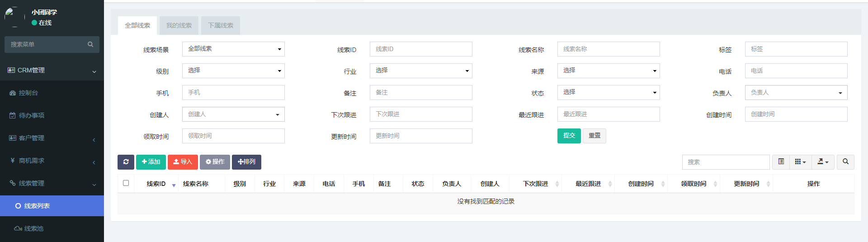The image size is (868, 242).
Task: Open 控制台 in the sidebar
Action: pyautogui.click(x=52, y=93)
